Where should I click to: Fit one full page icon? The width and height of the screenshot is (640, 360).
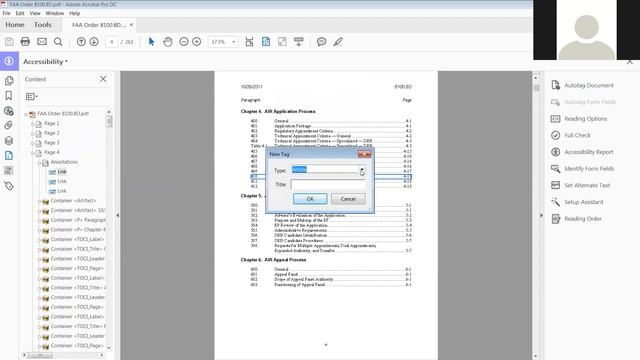(266, 42)
